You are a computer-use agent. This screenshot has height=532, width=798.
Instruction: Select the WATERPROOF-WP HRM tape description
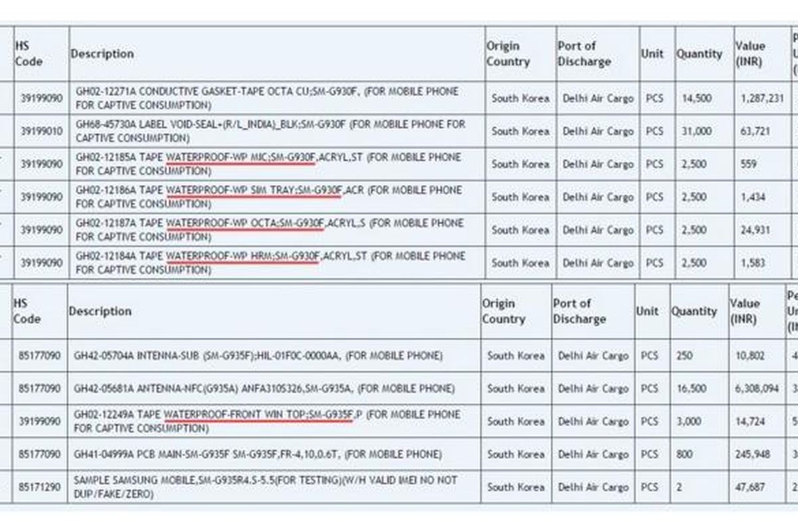pos(268,263)
